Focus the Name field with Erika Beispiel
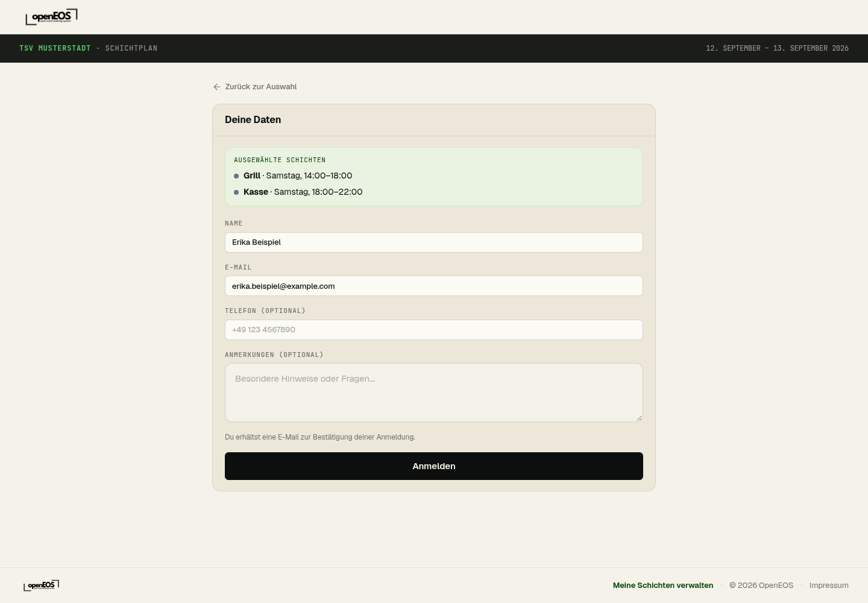 [434, 242]
